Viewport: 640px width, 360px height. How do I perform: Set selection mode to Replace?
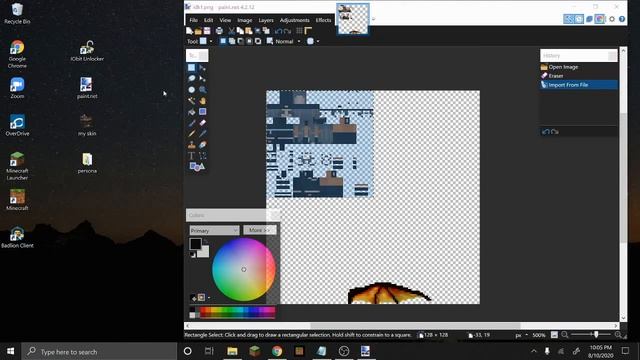click(223, 41)
